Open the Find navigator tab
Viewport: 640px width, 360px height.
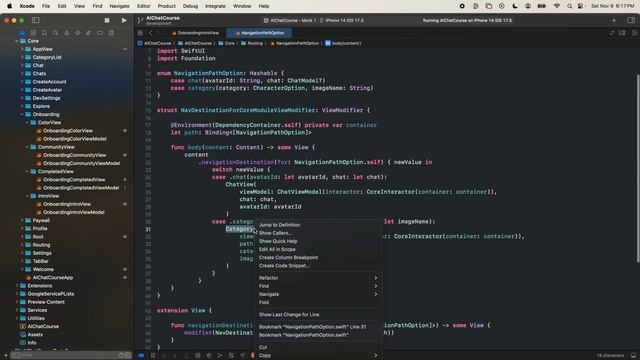pyautogui.click(x=56, y=33)
